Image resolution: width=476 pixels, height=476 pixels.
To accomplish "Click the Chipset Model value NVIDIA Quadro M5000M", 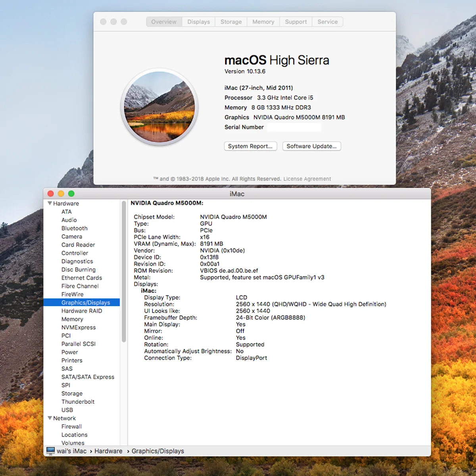I will click(x=234, y=217).
